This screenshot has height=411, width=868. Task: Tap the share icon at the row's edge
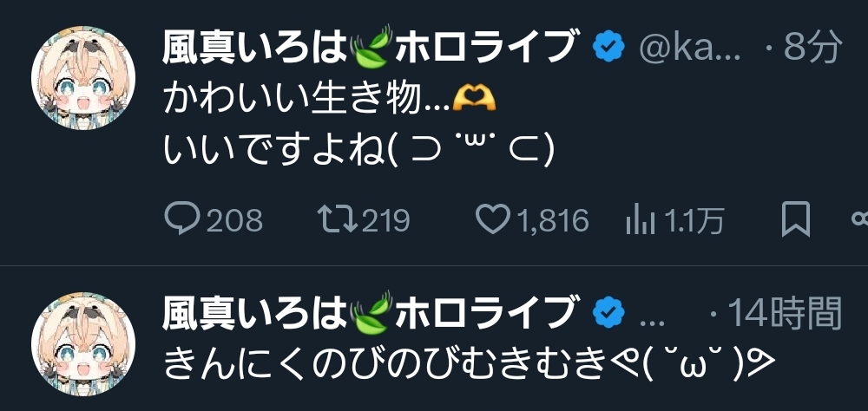(x=859, y=219)
